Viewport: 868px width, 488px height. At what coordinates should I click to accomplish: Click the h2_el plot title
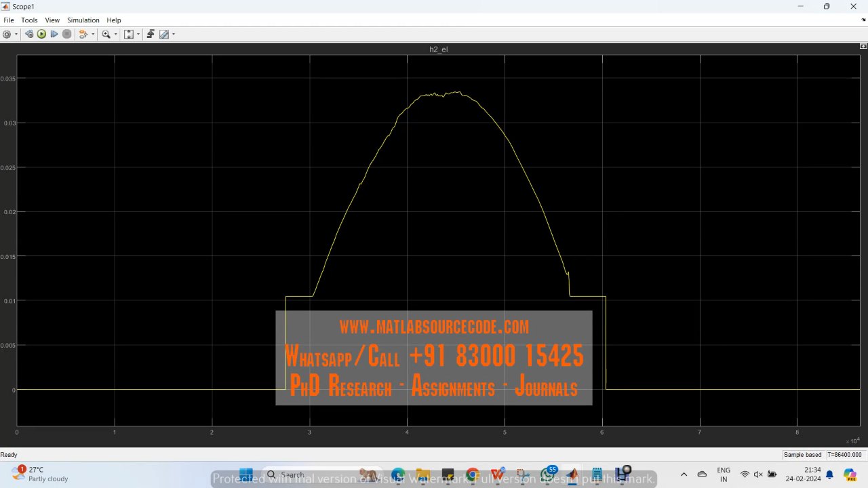click(439, 49)
